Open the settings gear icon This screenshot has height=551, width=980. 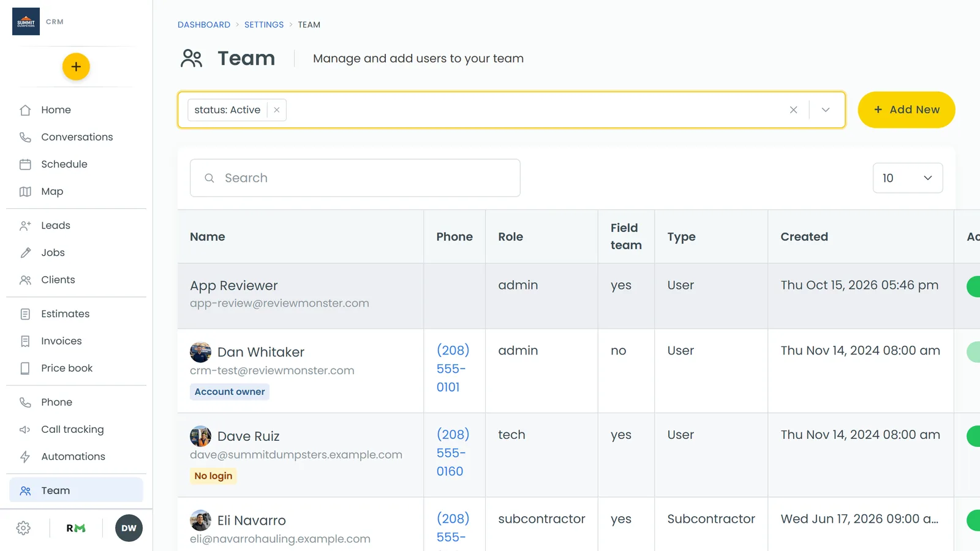[x=23, y=528]
